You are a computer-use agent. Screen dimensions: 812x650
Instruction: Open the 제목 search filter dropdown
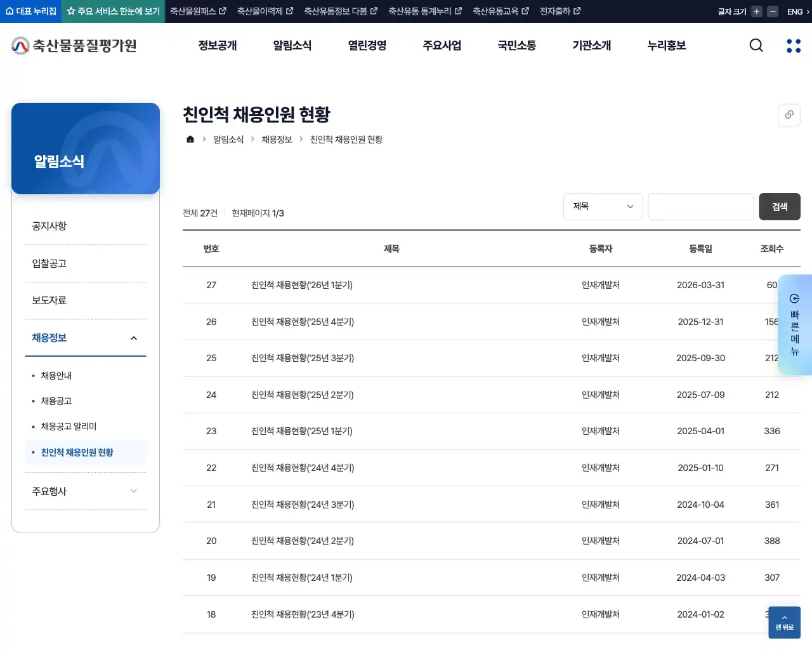point(603,206)
